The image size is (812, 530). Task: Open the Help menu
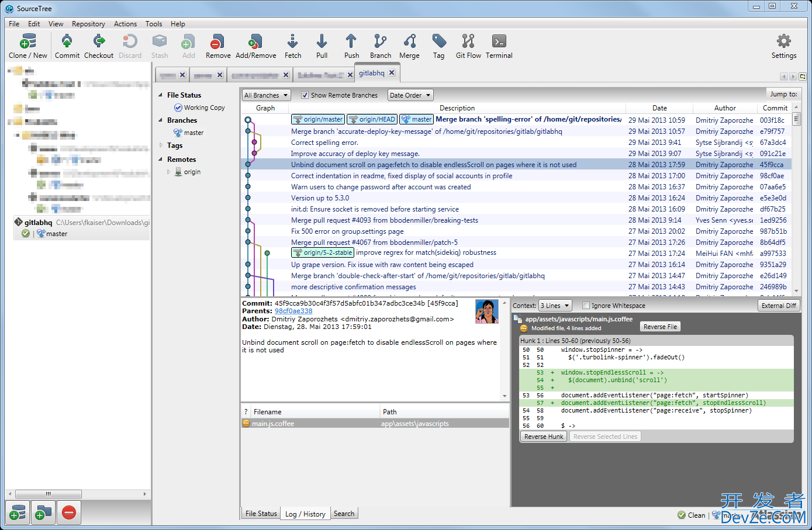[178, 24]
